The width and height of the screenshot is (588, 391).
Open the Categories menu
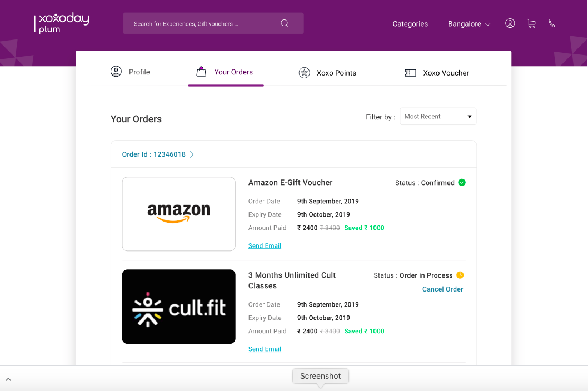click(x=410, y=24)
